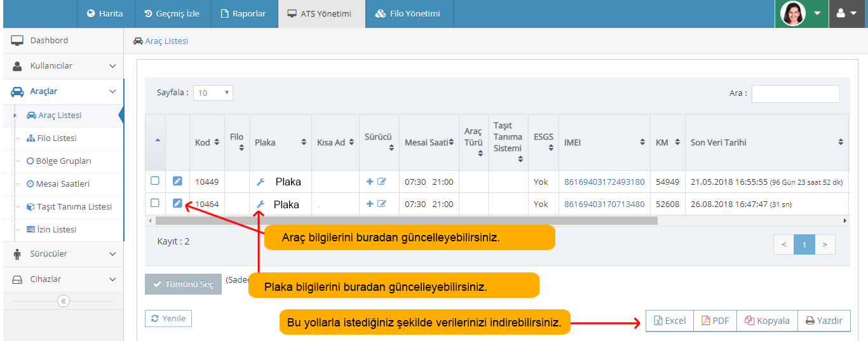Edit vehicle info for row 10449
The height and width of the screenshot is (341, 868).
[x=177, y=181]
